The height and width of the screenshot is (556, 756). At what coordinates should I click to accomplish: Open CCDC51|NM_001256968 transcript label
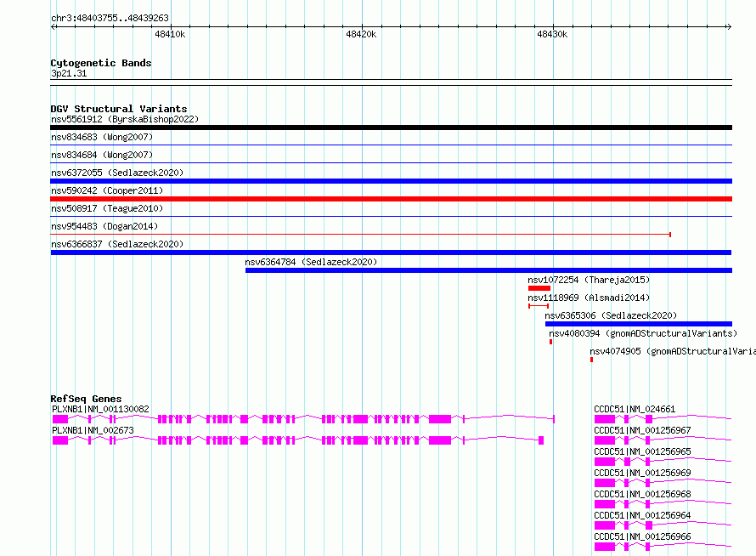(642, 494)
